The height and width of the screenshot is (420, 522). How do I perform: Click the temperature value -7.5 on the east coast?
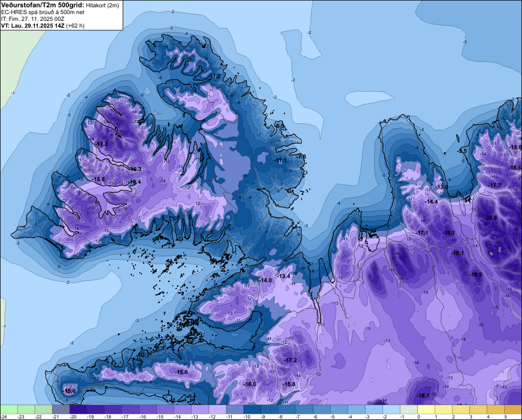coord(301,157)
